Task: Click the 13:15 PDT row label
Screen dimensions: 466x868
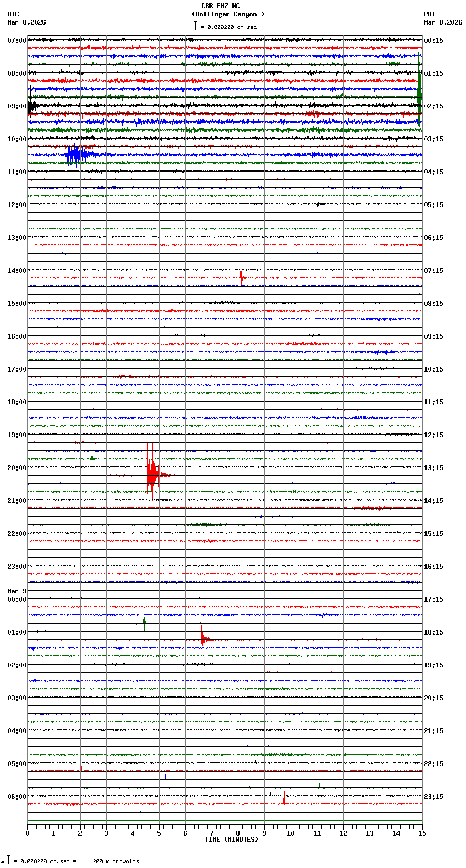Action: click(x=434, y=468)
